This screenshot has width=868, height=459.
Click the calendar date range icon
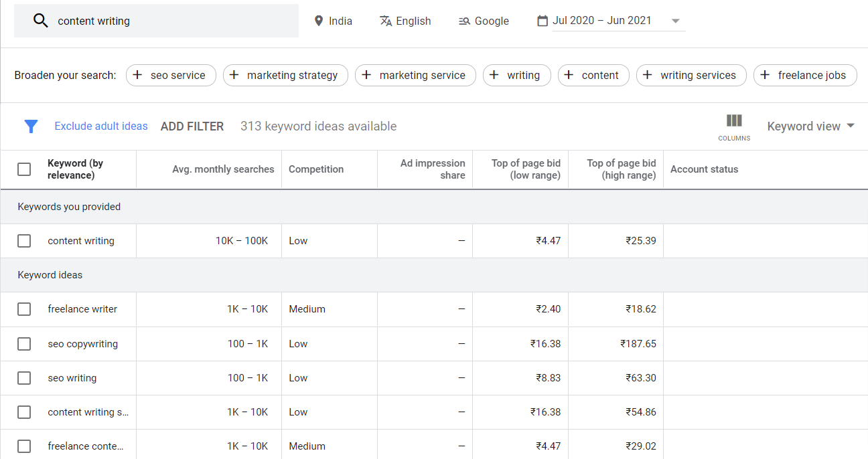tap(542, 21)
